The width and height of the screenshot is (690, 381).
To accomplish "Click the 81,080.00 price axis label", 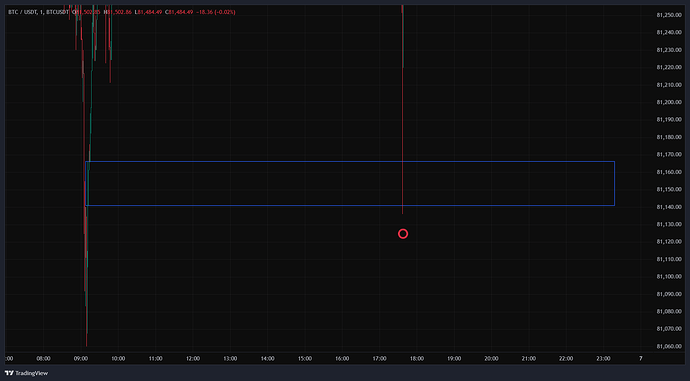I will tap(669, 311).
